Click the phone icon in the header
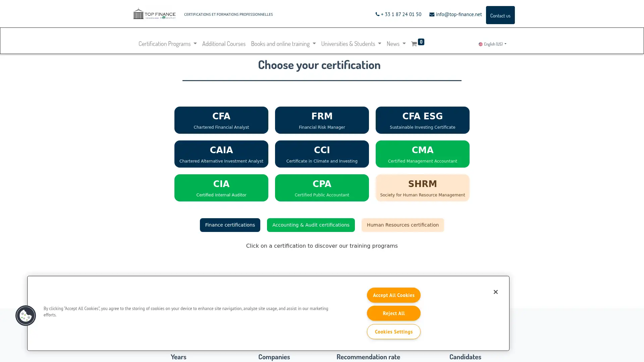 (377, 14)
